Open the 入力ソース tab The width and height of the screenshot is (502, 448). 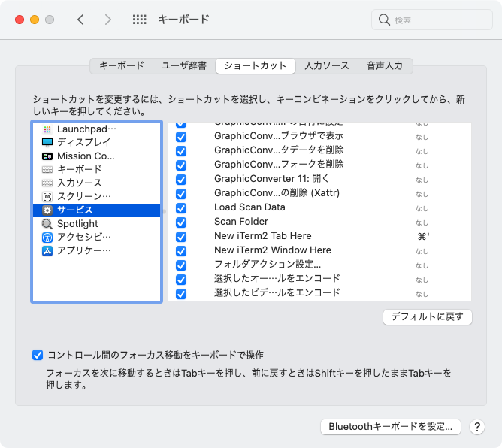pyautogui.click(x=327, y=65)
